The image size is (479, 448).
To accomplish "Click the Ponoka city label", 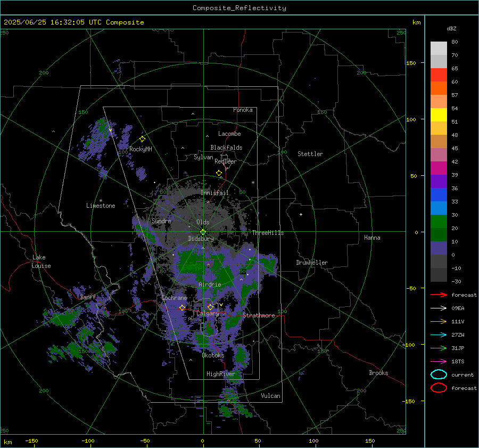I will tap(243, 110).
